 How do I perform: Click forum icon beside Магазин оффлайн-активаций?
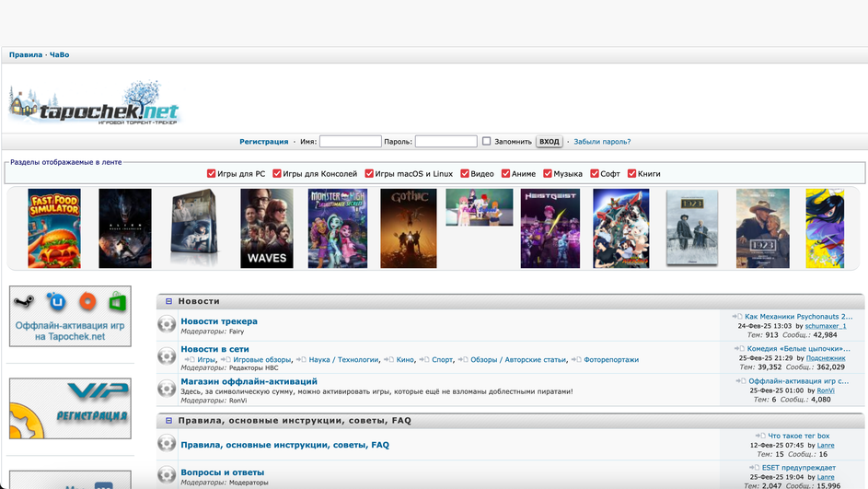pyautogui.click(x=167, y=389)
